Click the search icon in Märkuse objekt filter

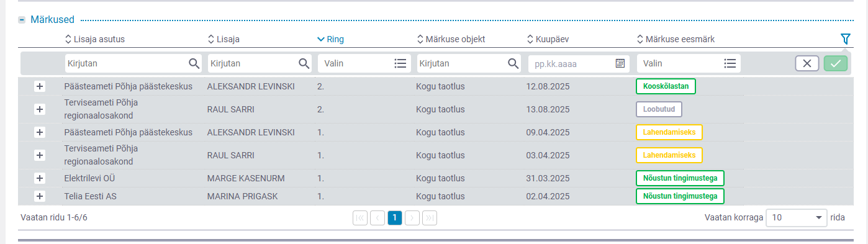pos(513,63)
